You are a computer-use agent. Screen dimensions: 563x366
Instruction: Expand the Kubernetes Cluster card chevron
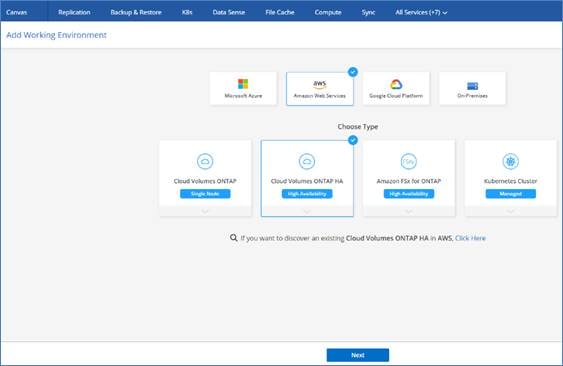(511, 212)
